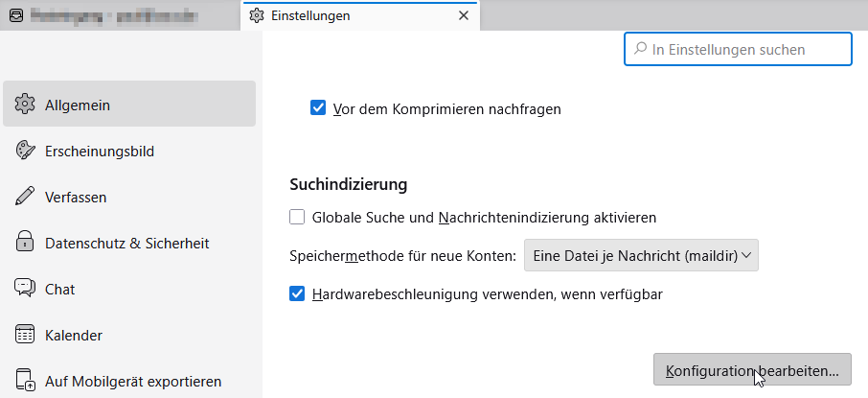Viewport: 868px width, 398px height.
Task: Open the Speichermethode für neue Konten dropdown
Action: pyautogui.click(x=641, y=255)
